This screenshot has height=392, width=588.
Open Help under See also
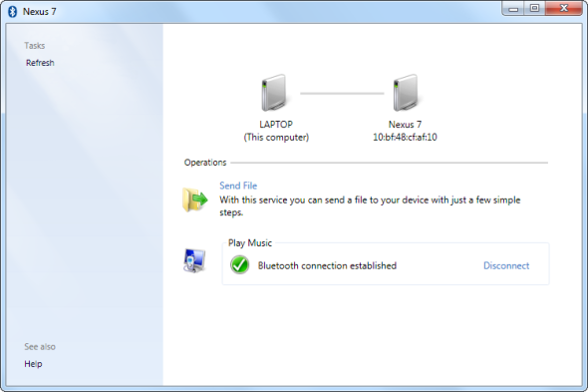click(x=33, y=364)
